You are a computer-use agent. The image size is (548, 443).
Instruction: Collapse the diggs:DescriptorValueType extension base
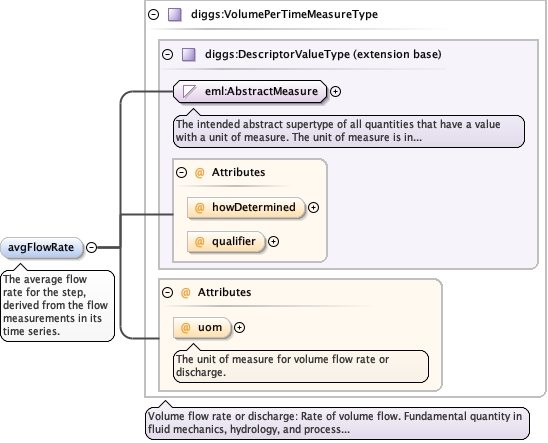[167, 54]
